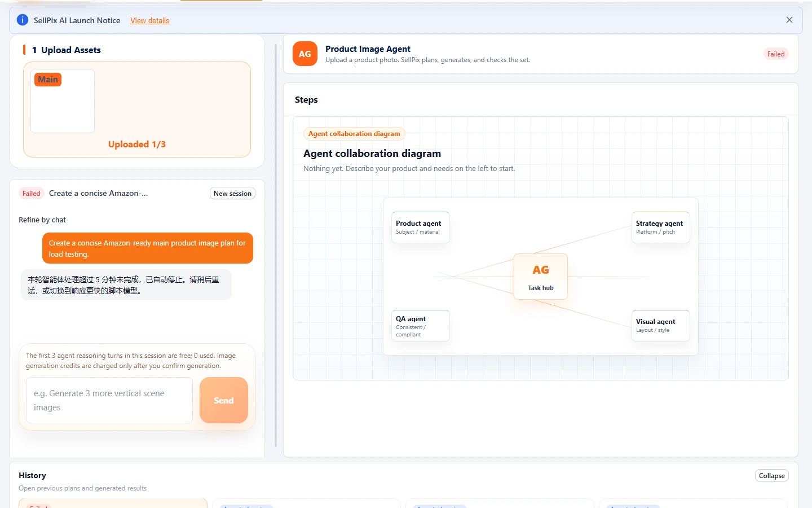Click the Refine by chat label
Image resolution: width=812 pixels, height=508 pixels.
click(42, 220)
